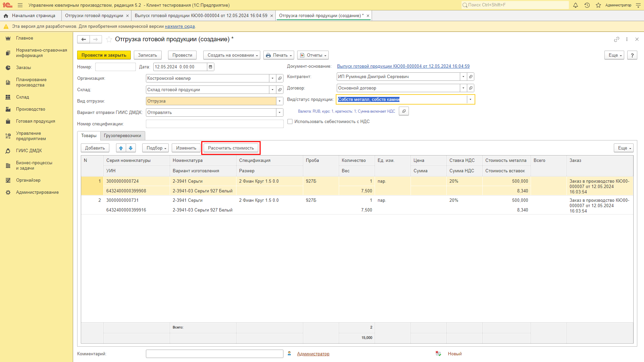644x362 pixels.
Task: Open Создать на основании dropdown menu
Action: pos(232,55)
